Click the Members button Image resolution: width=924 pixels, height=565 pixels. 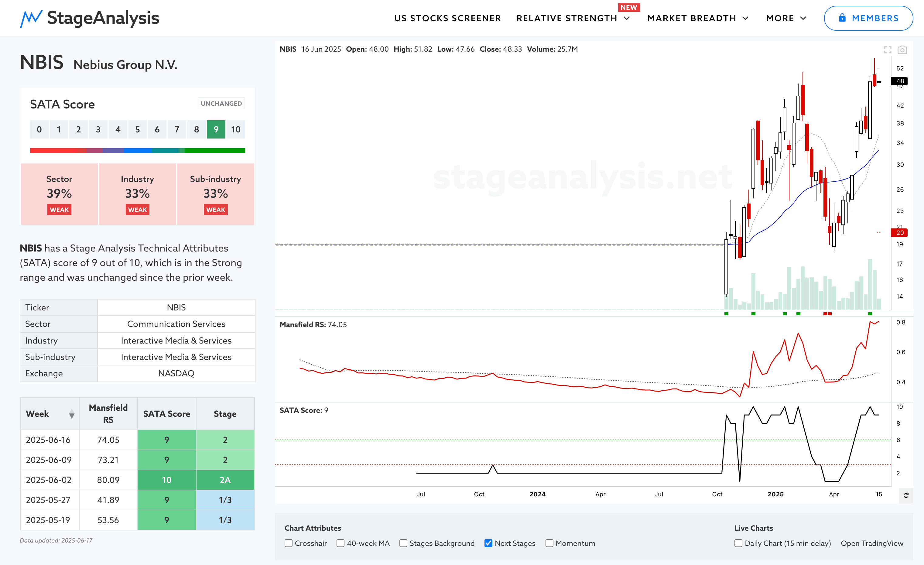pyautogui.click(x=868, y=18)
